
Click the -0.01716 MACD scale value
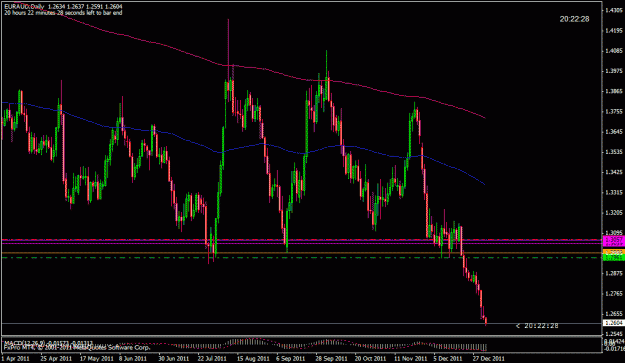(x=614, y=349)
